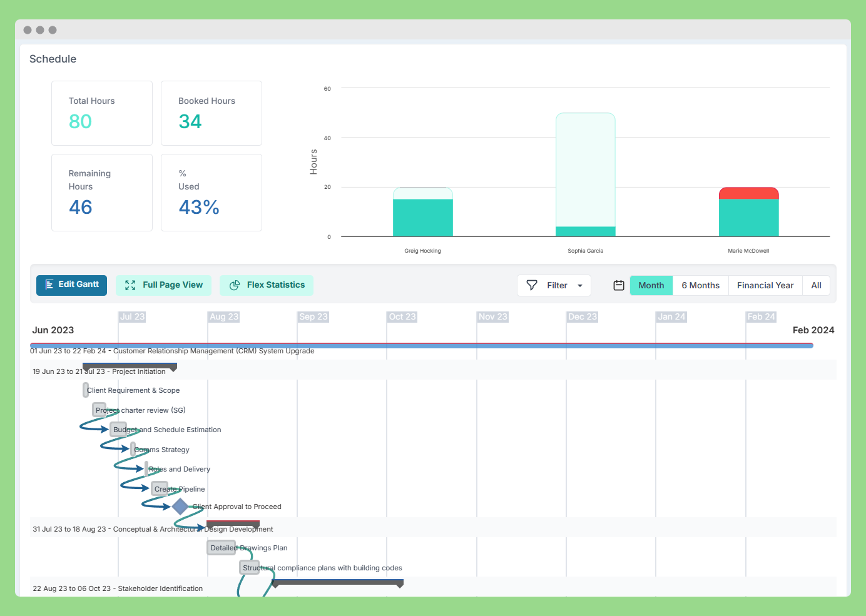
Task: Click Sophia Garcia's teal booked hours segment
Action: pyautogui.click(x=586, y=231)
